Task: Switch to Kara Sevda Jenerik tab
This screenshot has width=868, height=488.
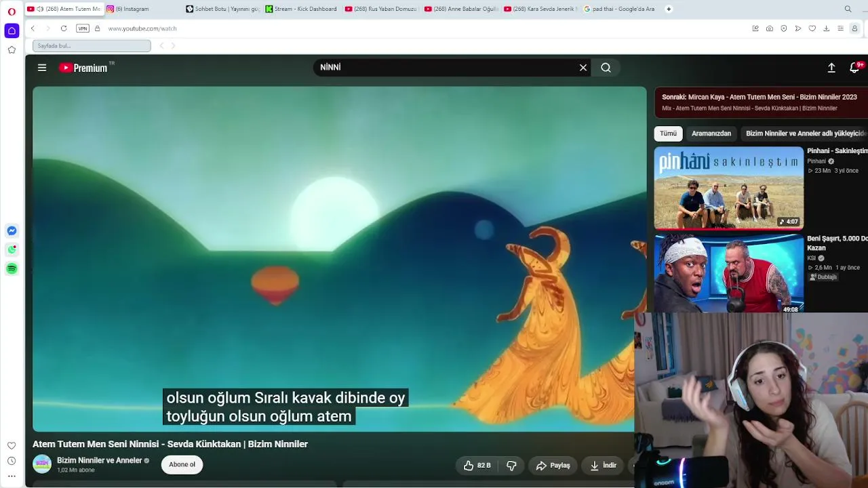Action: pos(541,9)
